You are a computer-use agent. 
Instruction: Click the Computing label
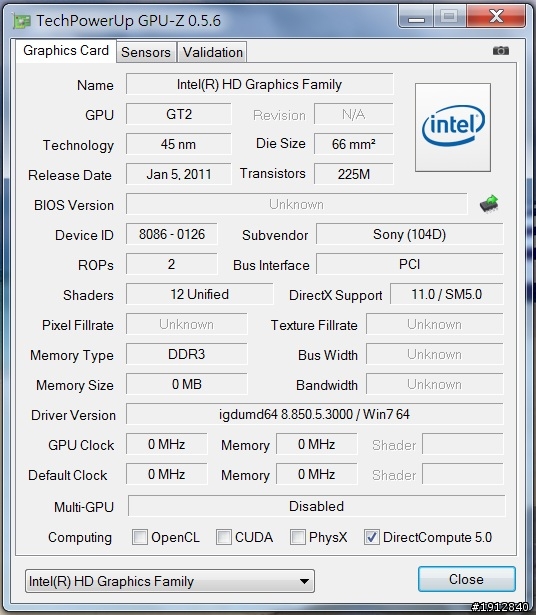[80, 537]
